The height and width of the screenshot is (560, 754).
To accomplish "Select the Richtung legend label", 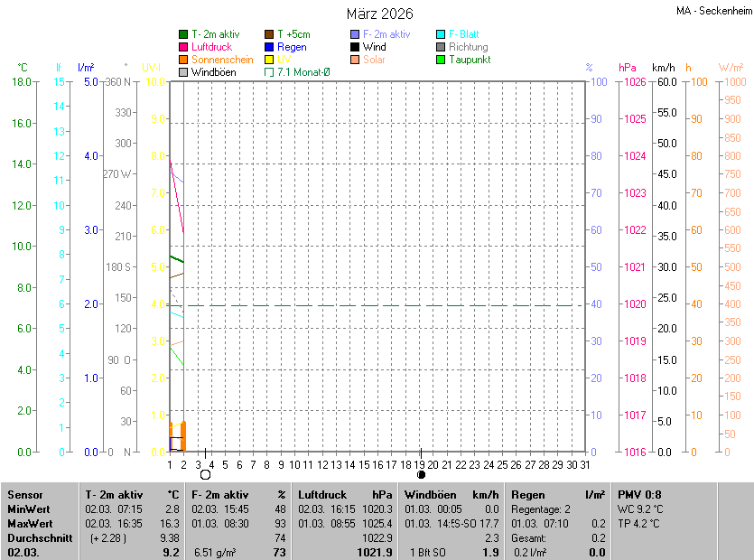I will click(468, 47).
